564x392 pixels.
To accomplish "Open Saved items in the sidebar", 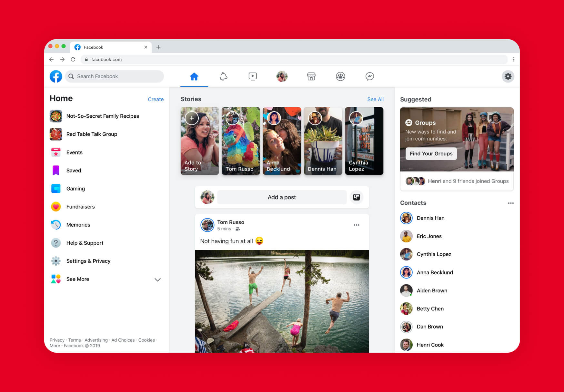I will (x=74, y=171).
